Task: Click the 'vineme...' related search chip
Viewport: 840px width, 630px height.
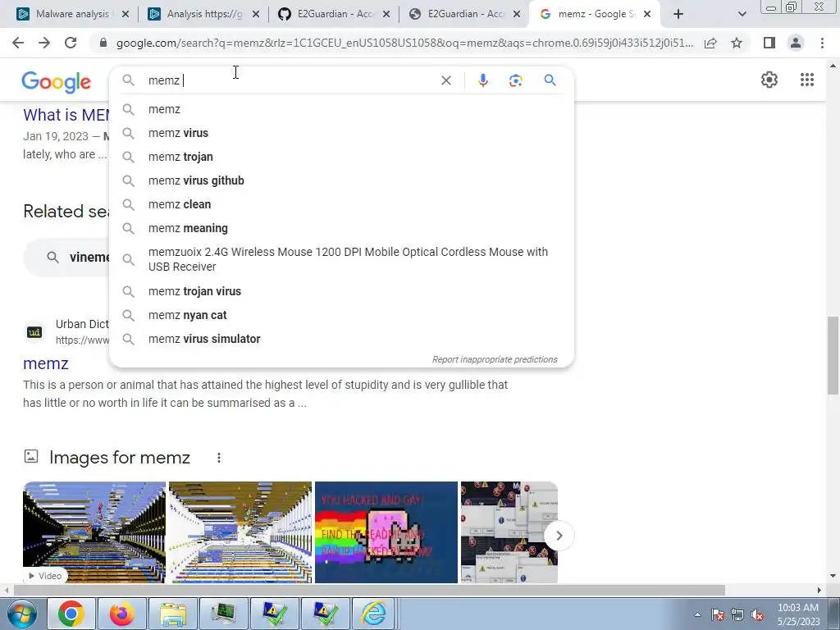Action: 67,257
